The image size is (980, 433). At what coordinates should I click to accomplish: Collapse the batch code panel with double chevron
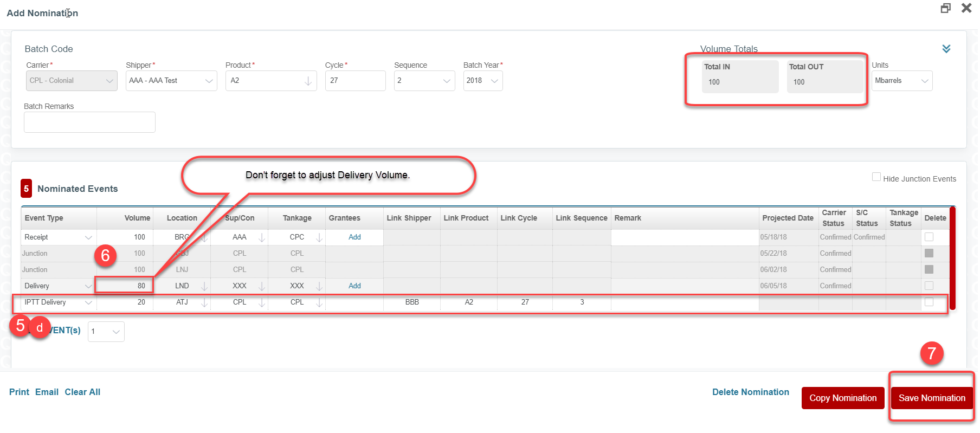click(x=946, y=49)
